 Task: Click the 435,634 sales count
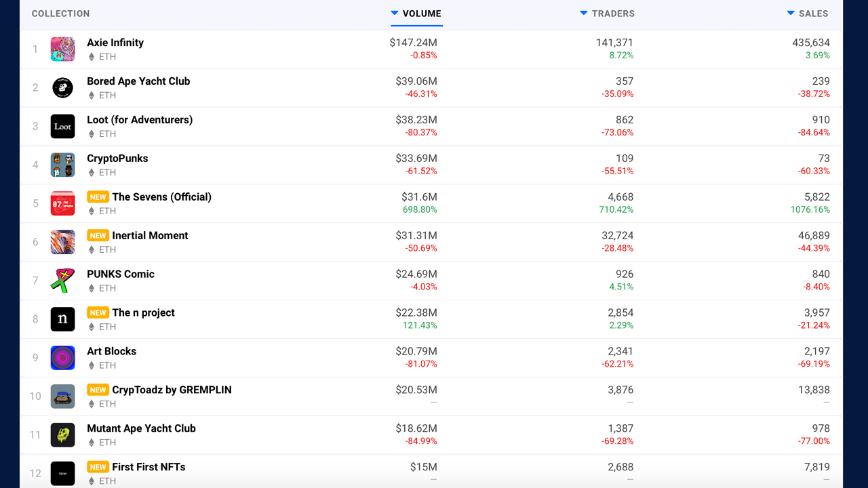(x=811, y=43)
